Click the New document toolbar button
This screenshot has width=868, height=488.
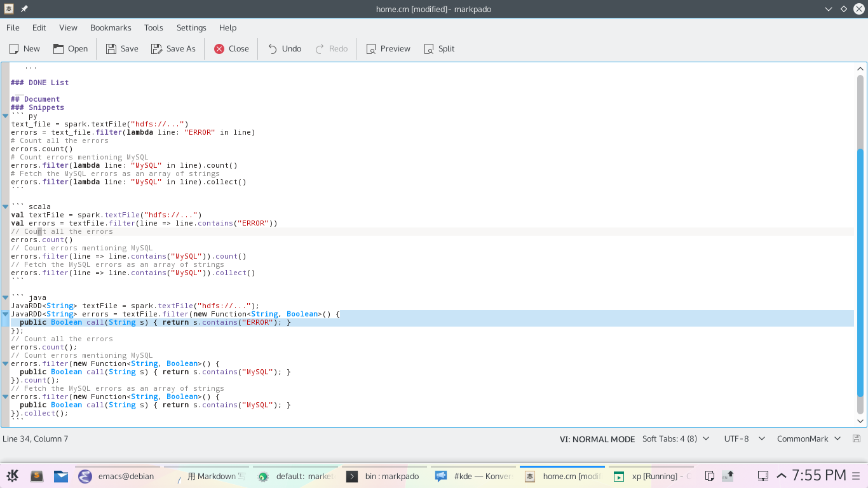point(25,48)
